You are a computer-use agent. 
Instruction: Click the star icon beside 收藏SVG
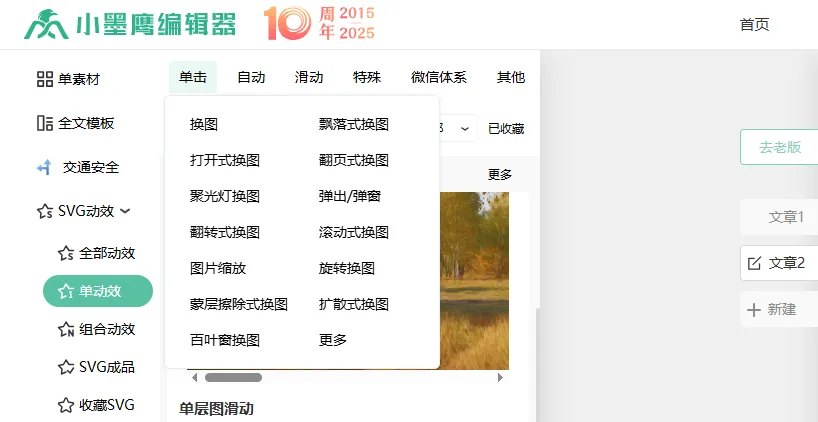pos(66,405)
